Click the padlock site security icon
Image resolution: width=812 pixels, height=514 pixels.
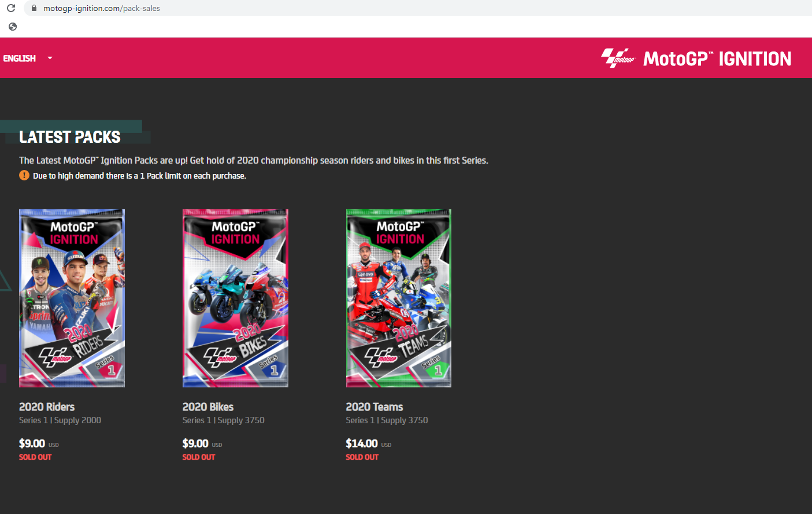click(34, 8)
